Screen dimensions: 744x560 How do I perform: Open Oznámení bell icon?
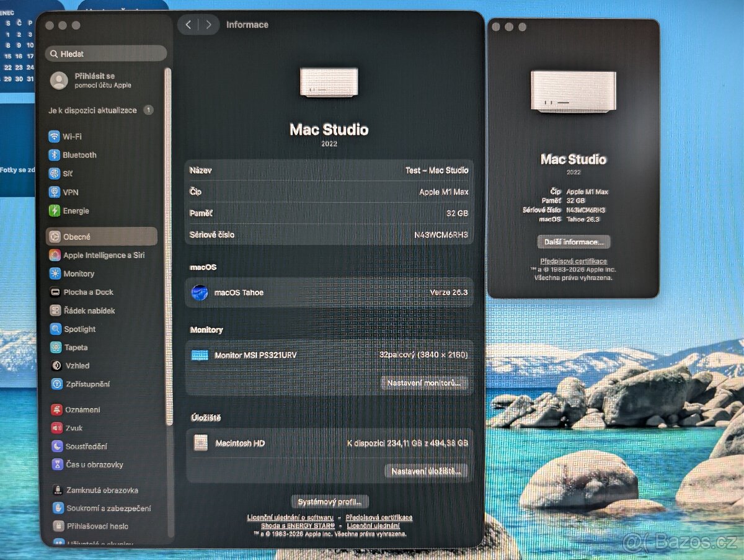tap(57, 410)
